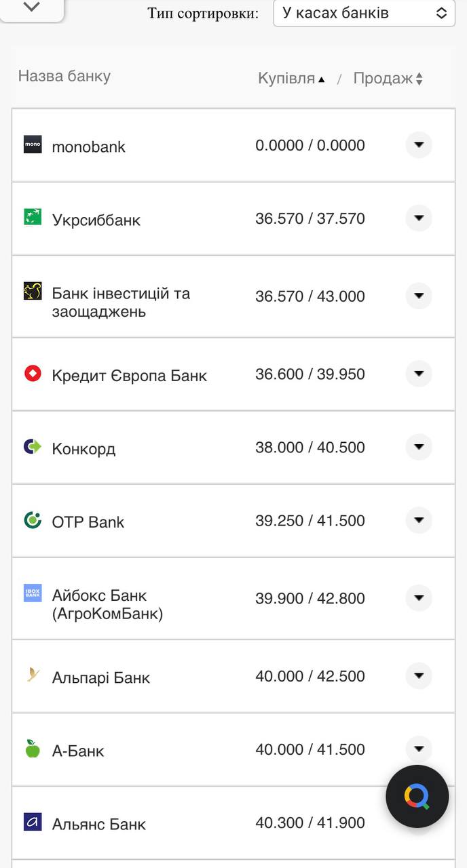Viewport: 467px width, 868px height.
Task: Click the Назва банку column header
Action: pos(64,76)
